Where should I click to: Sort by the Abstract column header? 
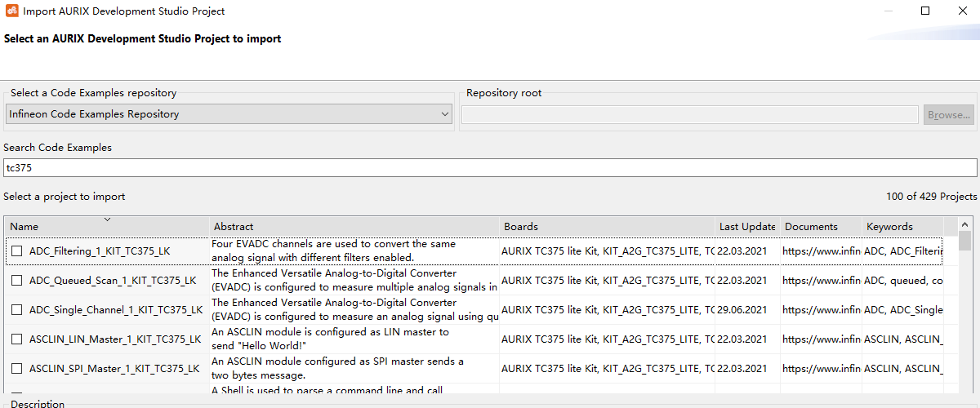(x=354, y=226)
